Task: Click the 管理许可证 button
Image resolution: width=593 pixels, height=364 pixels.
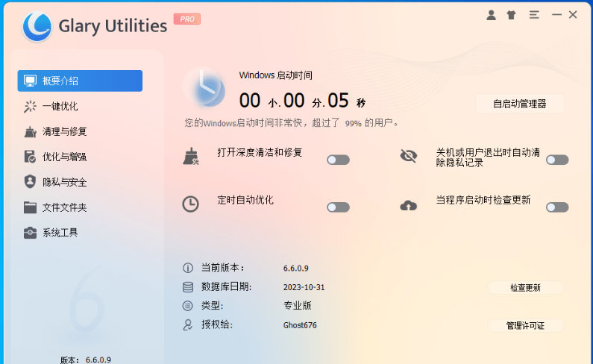Action: click(525, 325)
